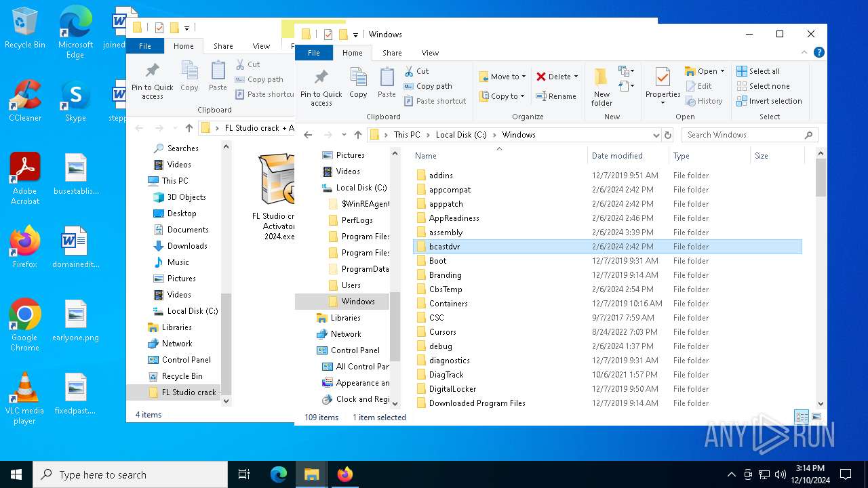
Task: Open Firefox from taskbar
Action: coord(345,474)
